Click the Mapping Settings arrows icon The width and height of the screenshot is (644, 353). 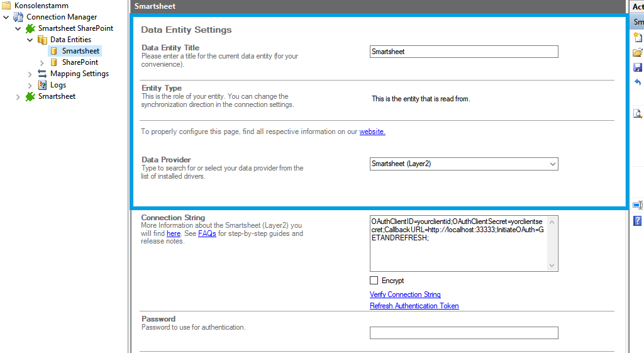[42, 74]
